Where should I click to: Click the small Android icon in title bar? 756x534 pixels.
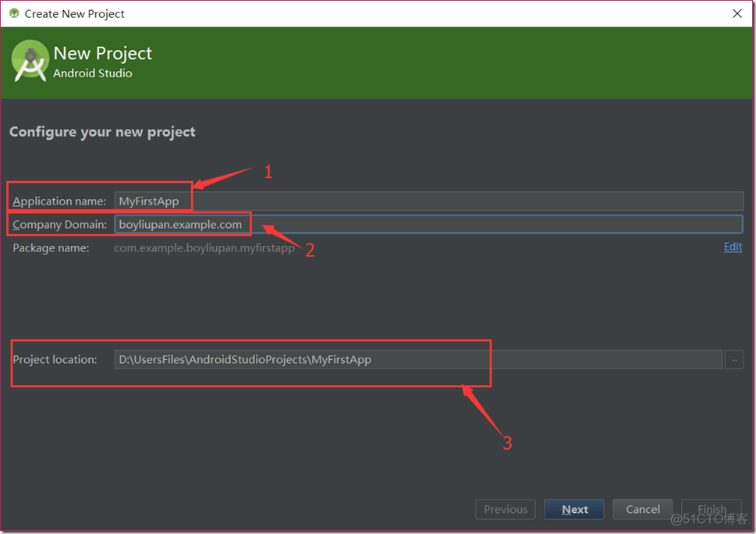[14, 13]
